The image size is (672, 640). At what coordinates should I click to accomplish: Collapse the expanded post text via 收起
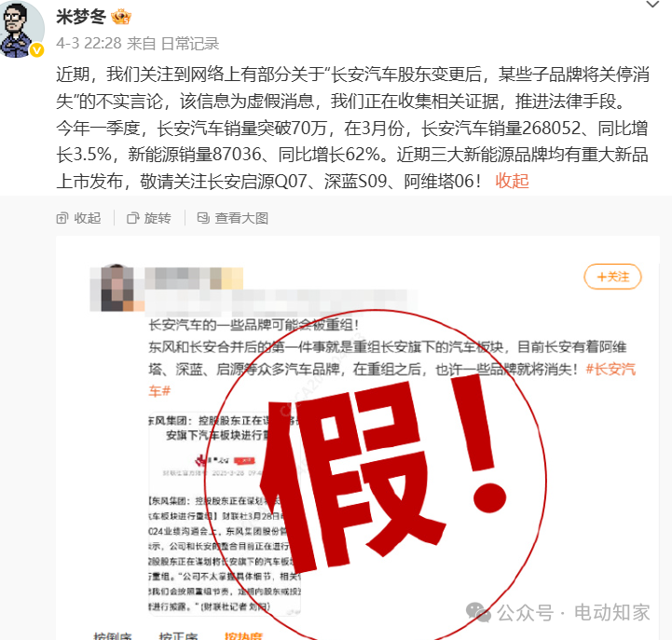click(x=512, y=182)
